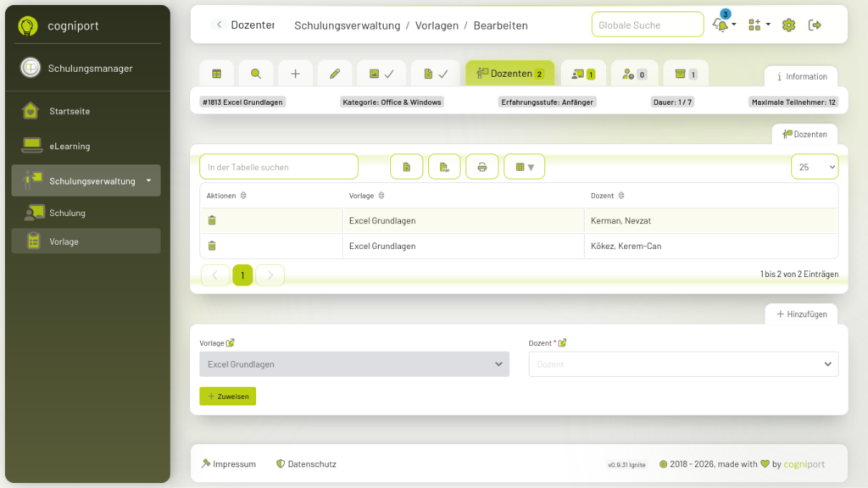Open the cogniport footer link
Screen dimensions: 868x488
coord(804,464)
